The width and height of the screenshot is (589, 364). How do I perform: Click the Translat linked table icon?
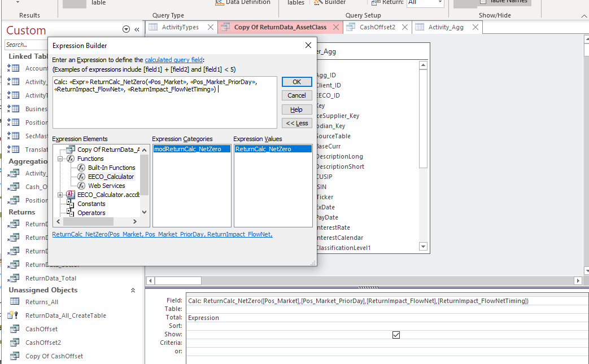tap(14, 149)
